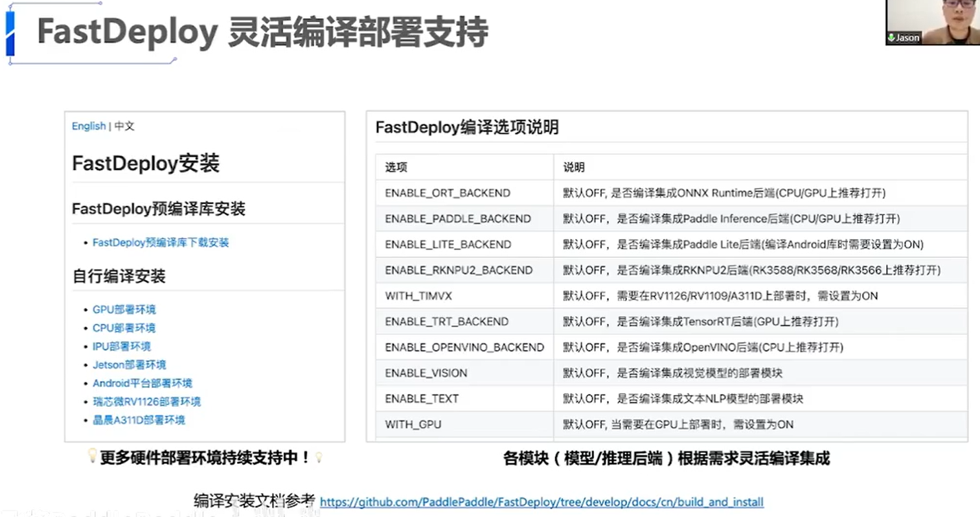Click the slide title FastDeploy 灵活编译部署支持

(262, 32)
